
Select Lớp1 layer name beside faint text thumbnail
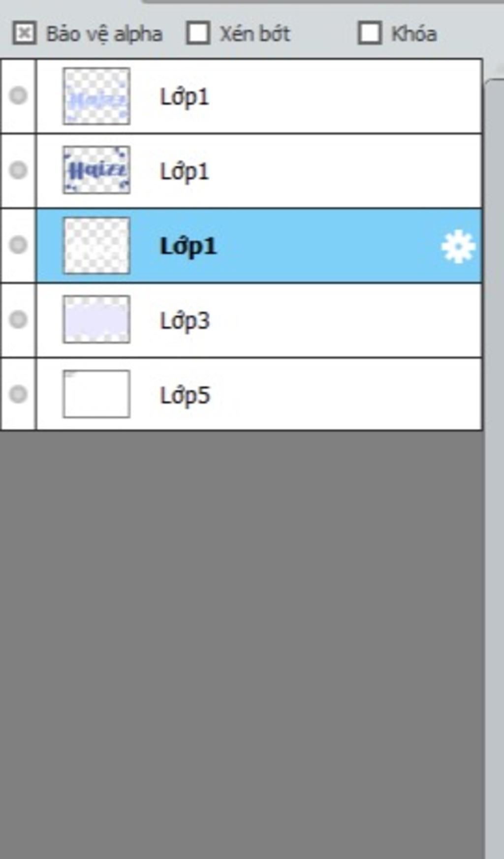(185, 97)
